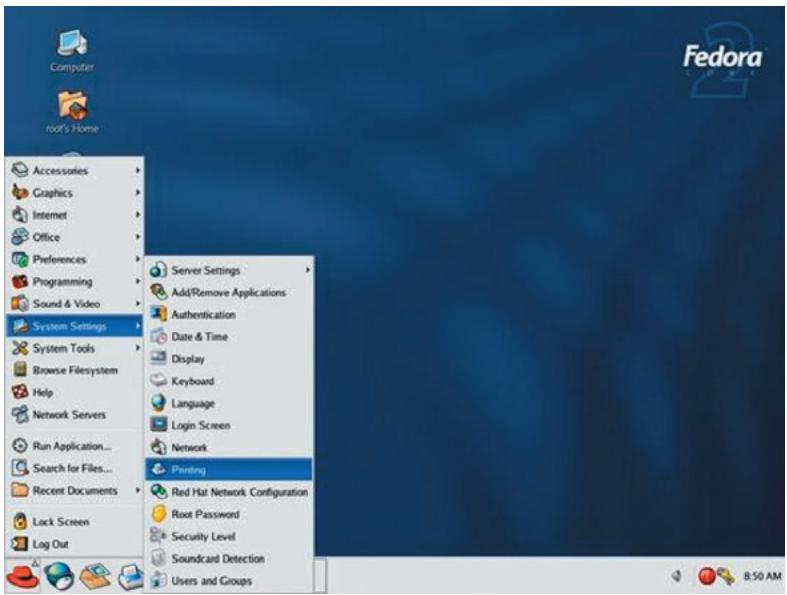
Task: Expand the Graphics submenu arrow
Action: pos(137,192)
